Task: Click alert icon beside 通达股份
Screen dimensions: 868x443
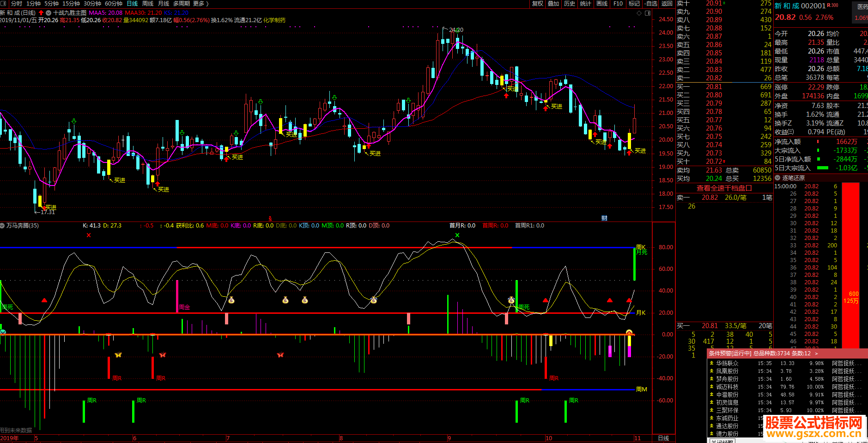Action: [712, 426]
